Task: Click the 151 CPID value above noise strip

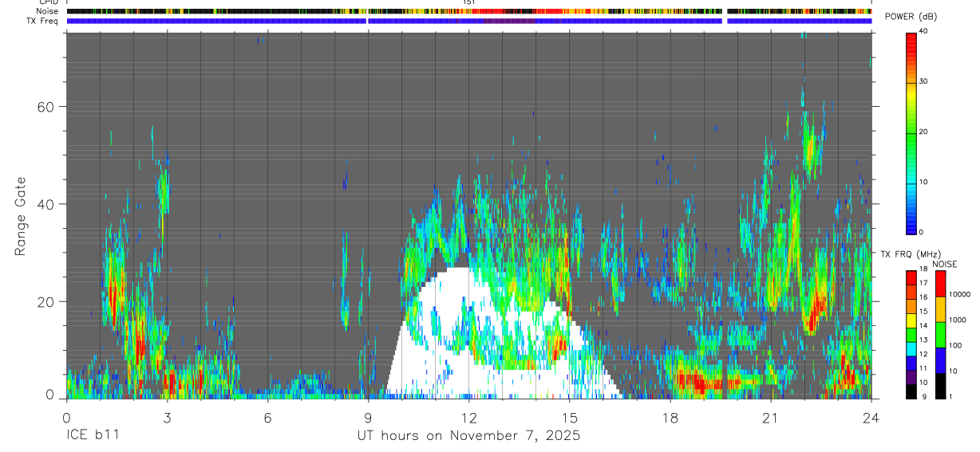Action: [469, 2]
